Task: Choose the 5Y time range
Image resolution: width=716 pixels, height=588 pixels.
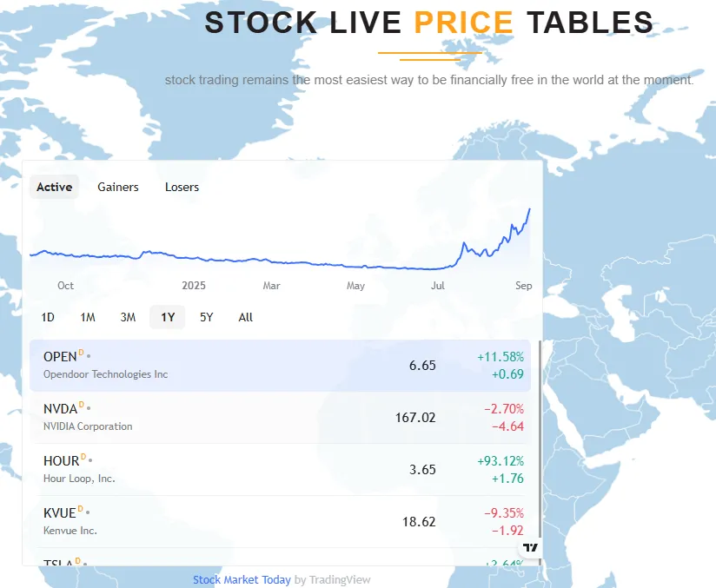Action: [206, 317]
